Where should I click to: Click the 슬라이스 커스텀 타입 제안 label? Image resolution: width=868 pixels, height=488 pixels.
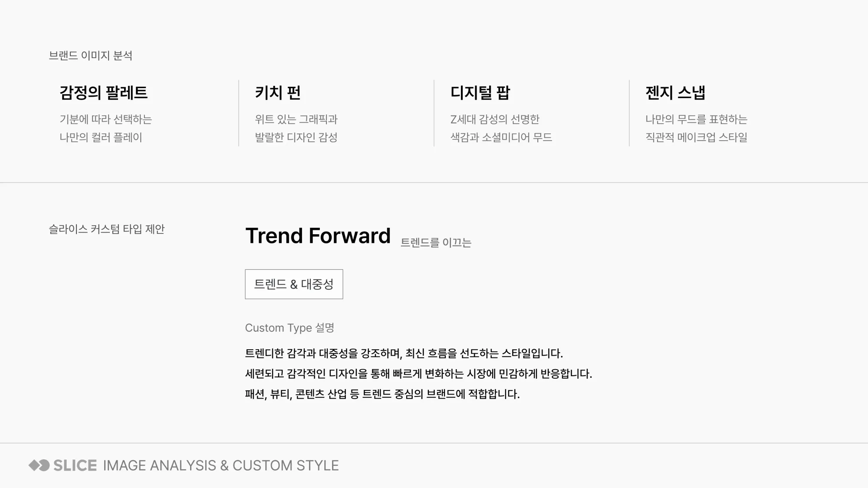pyautogui.click(x=107, y=229)
